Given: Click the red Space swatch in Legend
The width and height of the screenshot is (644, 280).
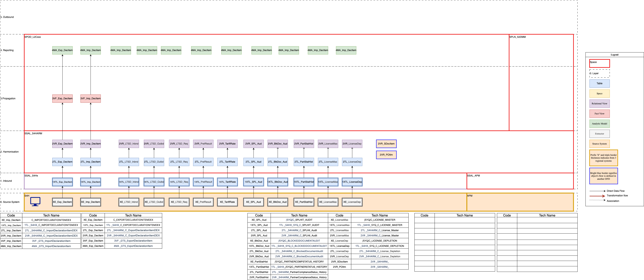Looking at the screenshot, I should point(599,63).
